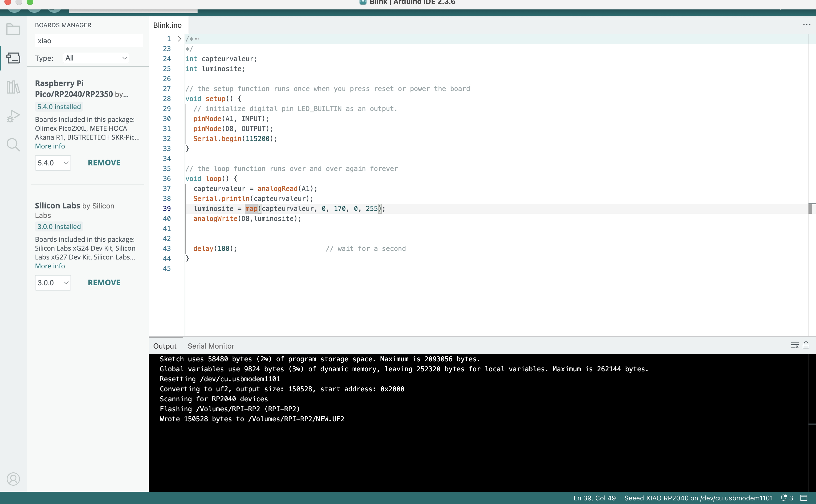Open the Type filter dropdown
Viewport: 816px width, 504px height.
coord(96,58)
